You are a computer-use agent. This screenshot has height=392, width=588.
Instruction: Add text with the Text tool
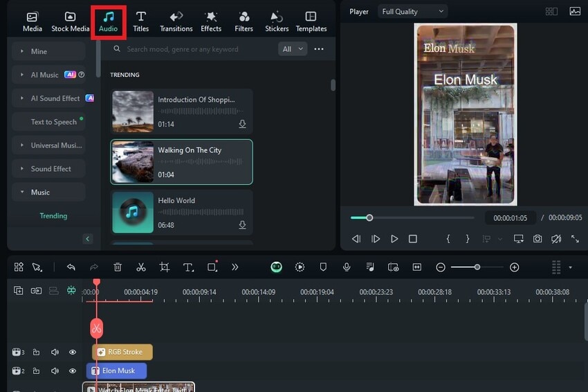tap(188, 267)
